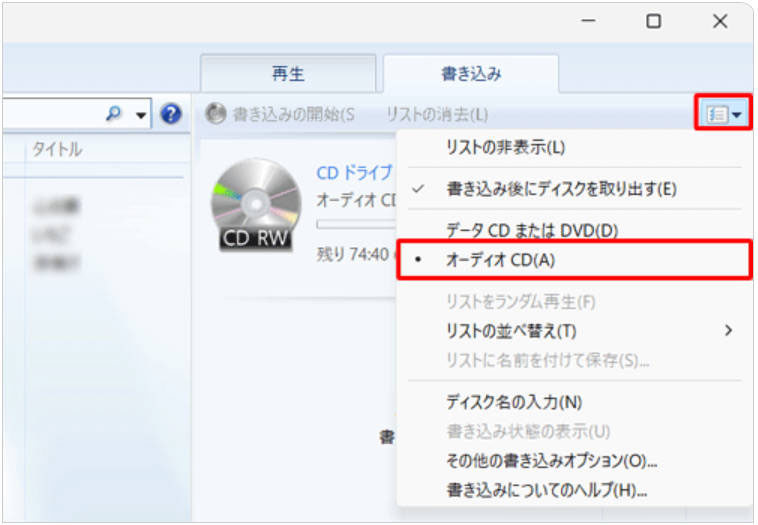Expand the search options arrow

coord(141,115)
